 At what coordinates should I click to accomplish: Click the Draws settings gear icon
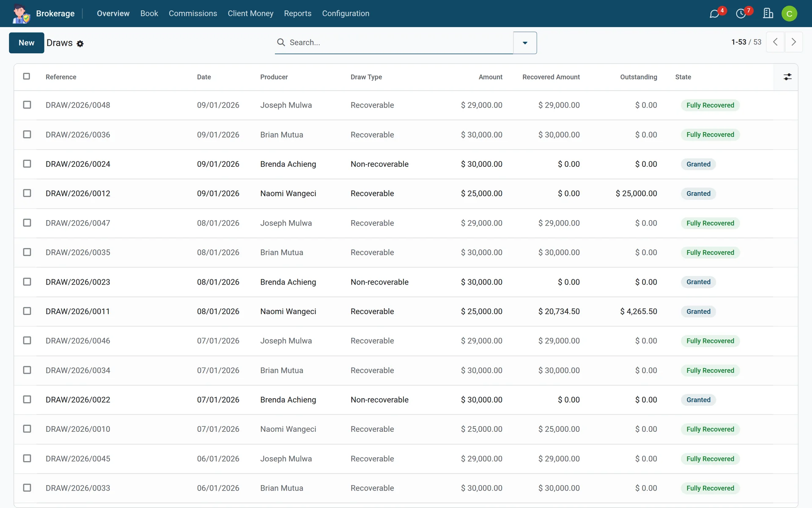click(x=80, y=44)
